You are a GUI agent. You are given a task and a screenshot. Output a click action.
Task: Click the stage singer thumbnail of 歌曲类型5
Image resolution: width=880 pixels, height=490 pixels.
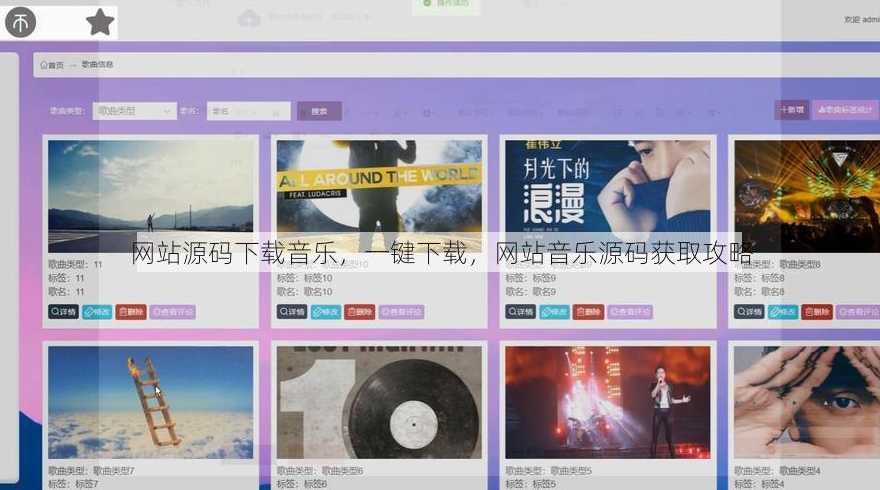point(608,402)
